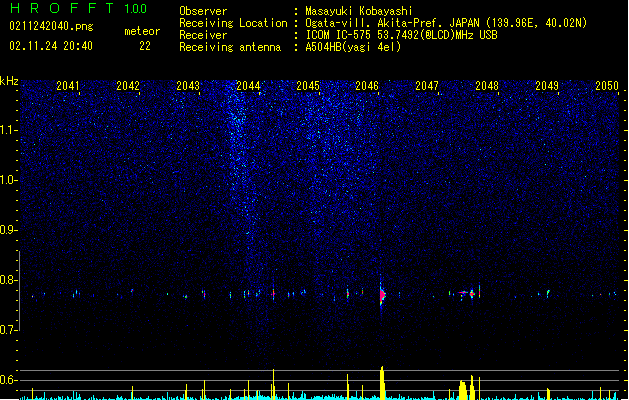Click the tallest yellow intensity bar after 2046
The height and width of the screenshot is (400, 629).
point(382,383)
